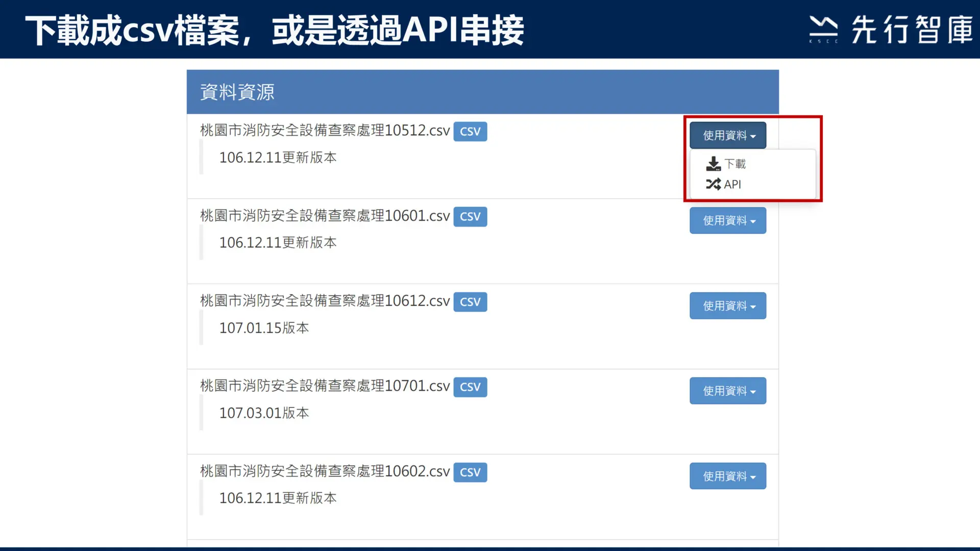
Task: Click CSV badge for 10602.csv file
Action: click(x=470, y=472)
